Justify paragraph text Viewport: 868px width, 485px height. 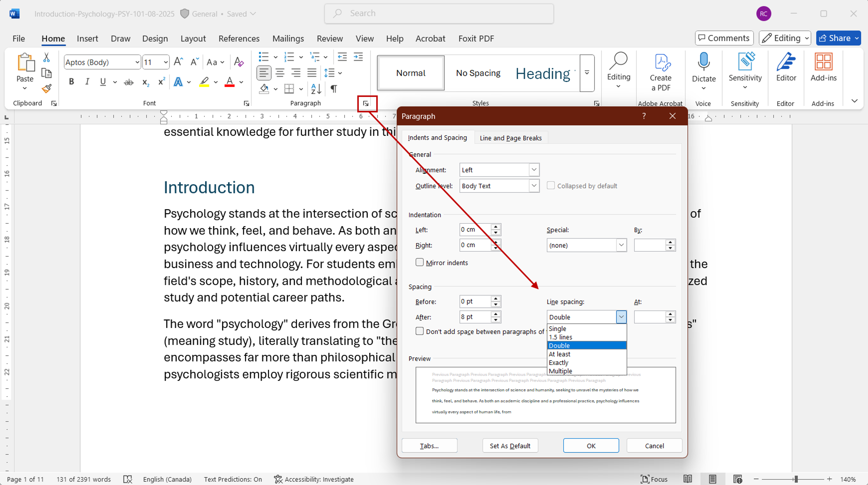312,73
